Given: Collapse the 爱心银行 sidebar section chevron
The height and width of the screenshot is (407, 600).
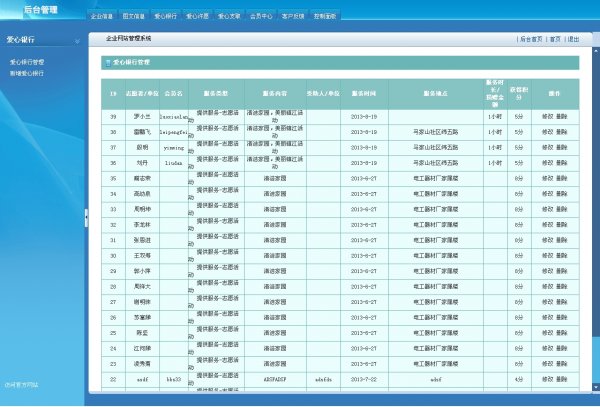Looking at the screenshot, I should (x=77, y=41).
